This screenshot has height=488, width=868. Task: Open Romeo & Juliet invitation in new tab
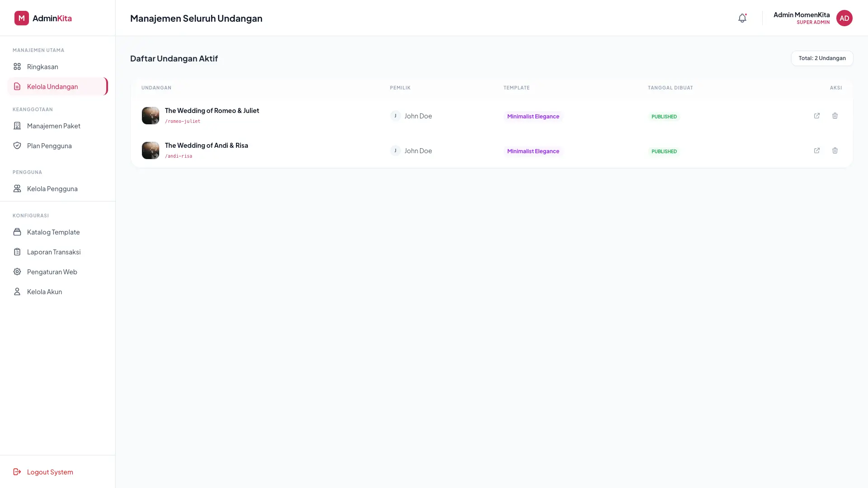tap(817, 116)
